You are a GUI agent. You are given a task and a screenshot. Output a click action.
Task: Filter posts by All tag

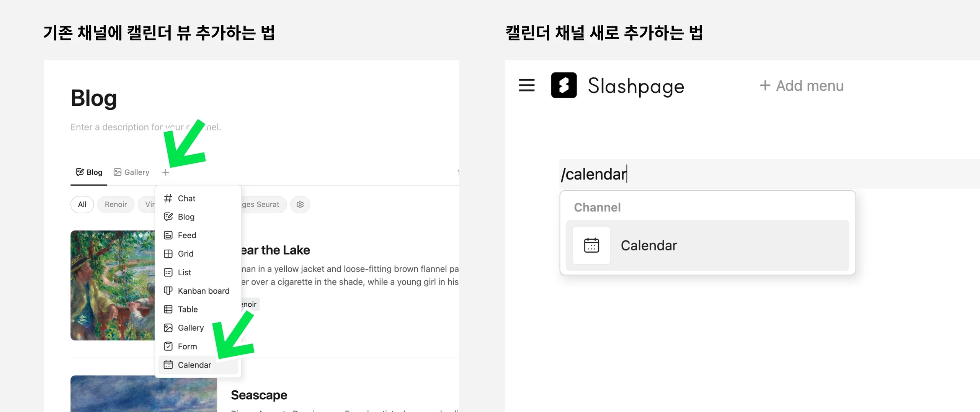[x=82, y=204]
